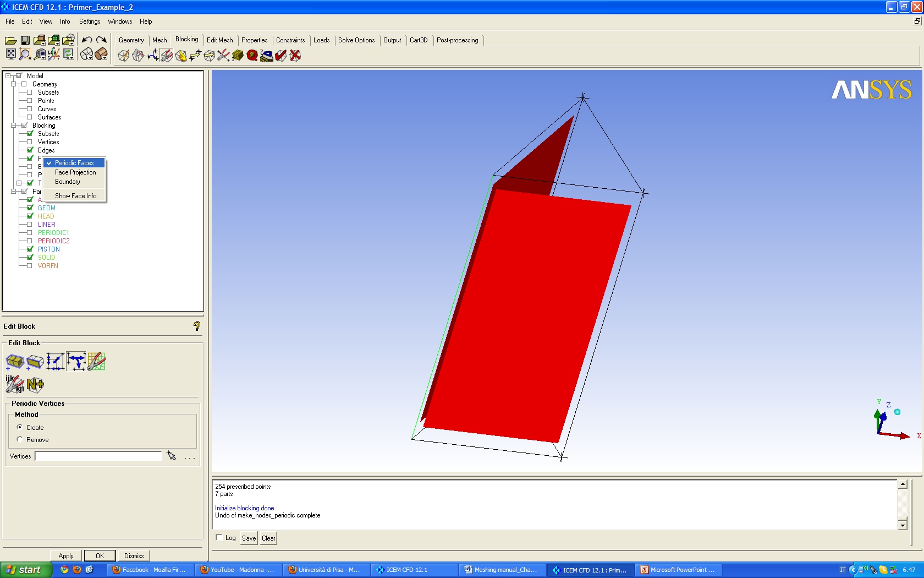
Task: Select the Pre-Mesh Quality red Q icon
Action: [x=252, y=56]
